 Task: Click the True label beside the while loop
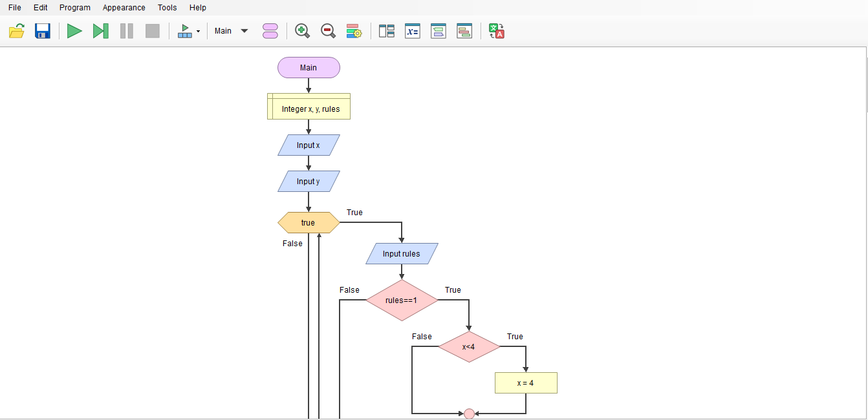[x=354, y=213]
